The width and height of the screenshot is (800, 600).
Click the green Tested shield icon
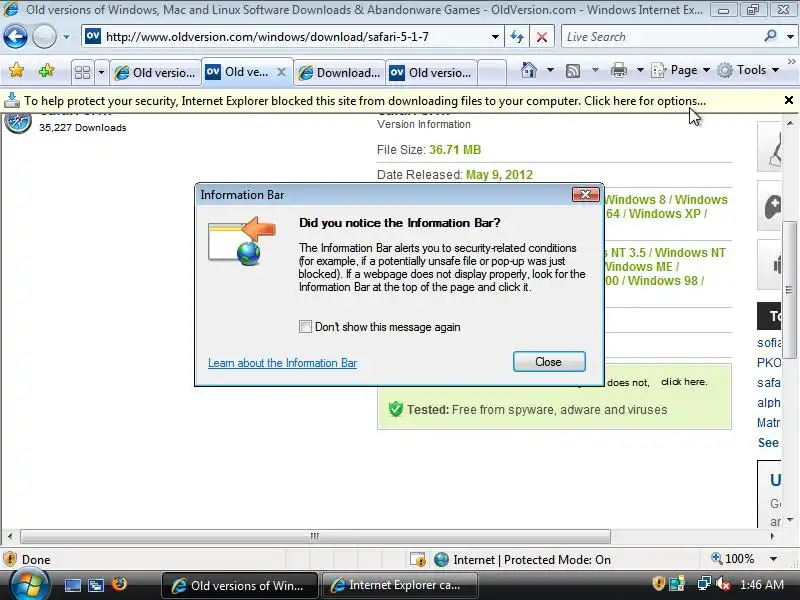click(395, 409)
